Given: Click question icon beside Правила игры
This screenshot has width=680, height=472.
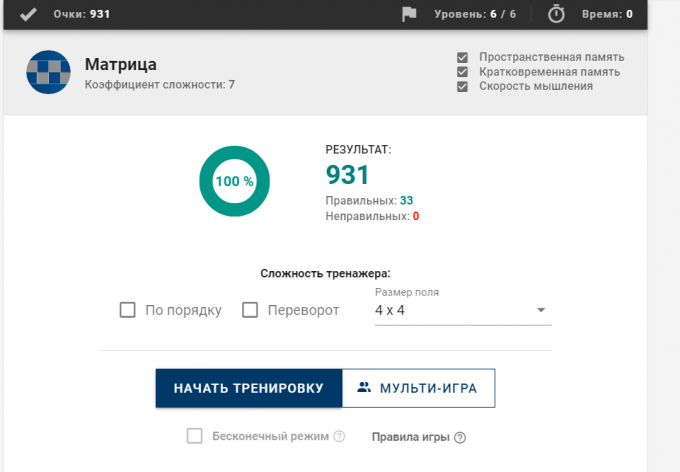Looking at the screenshot, I should (x=460, y=437).
